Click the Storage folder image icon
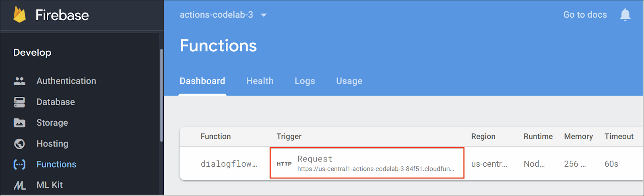This screenshot has height=196, width=644. 19,123
